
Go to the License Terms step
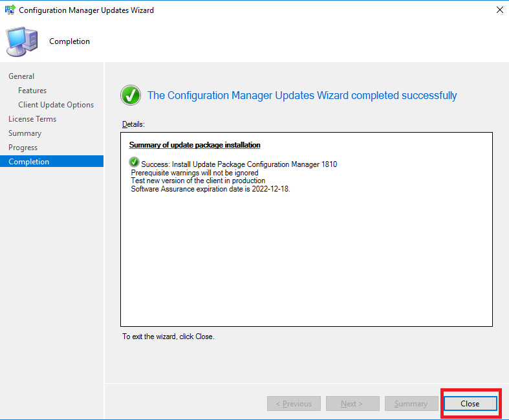[32, 119]
